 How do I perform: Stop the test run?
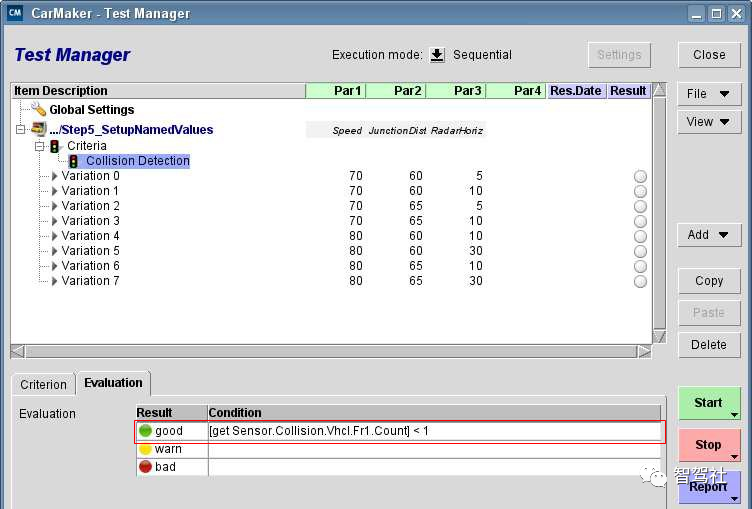click(709, 445)
